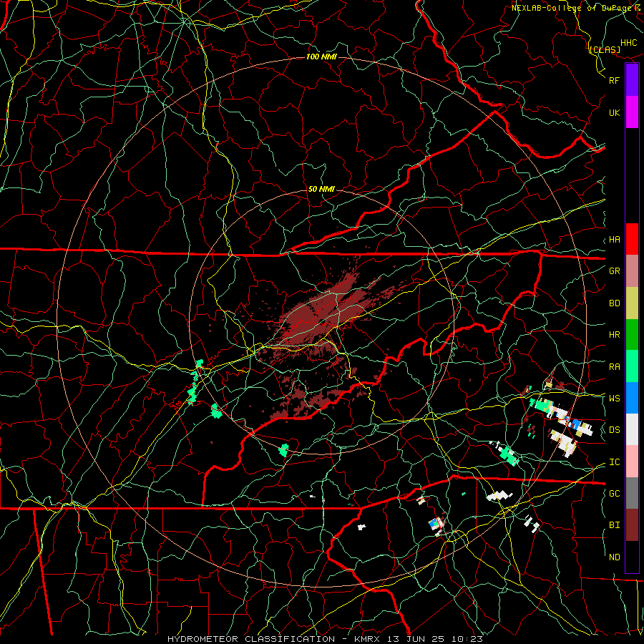Click the 'BD' legend label
Viewport: 644px width, 644px height.
tap(614, 303)
